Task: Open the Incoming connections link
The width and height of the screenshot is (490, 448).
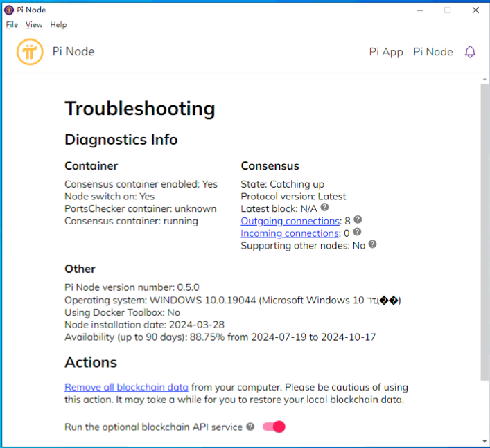Action: click(x=290, y=233)
